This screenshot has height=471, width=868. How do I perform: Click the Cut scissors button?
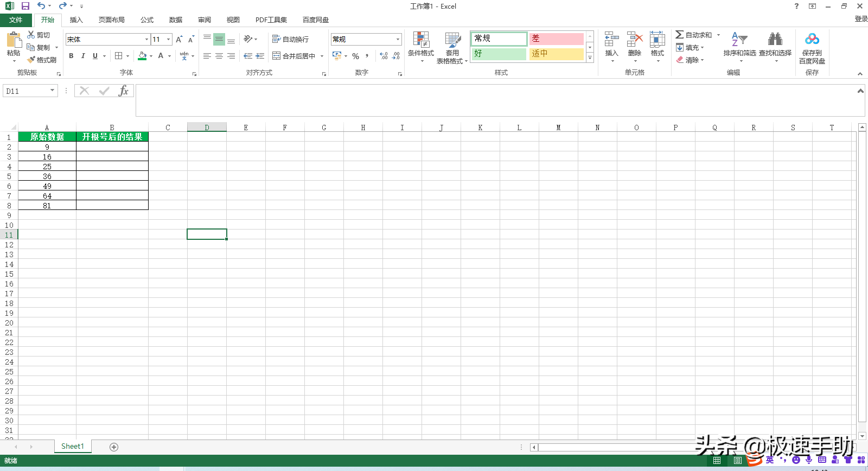[x=39, y=35]
